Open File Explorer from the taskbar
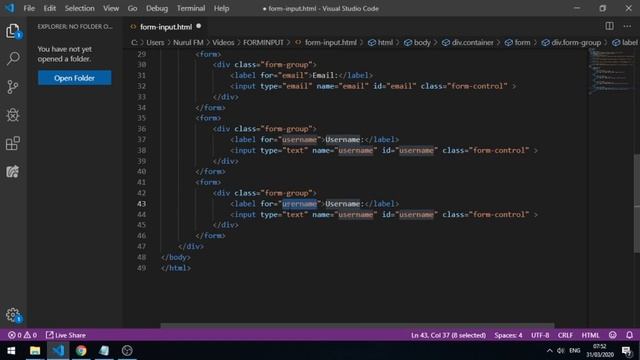The height and width of the screenshot is (360, 640). [x=35, y=351]
